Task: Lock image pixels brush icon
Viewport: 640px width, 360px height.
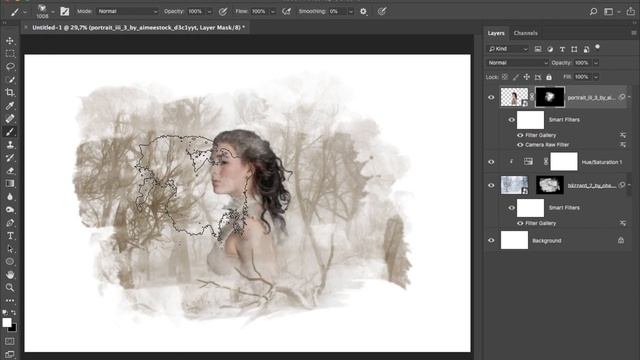Action: [516, 77]
